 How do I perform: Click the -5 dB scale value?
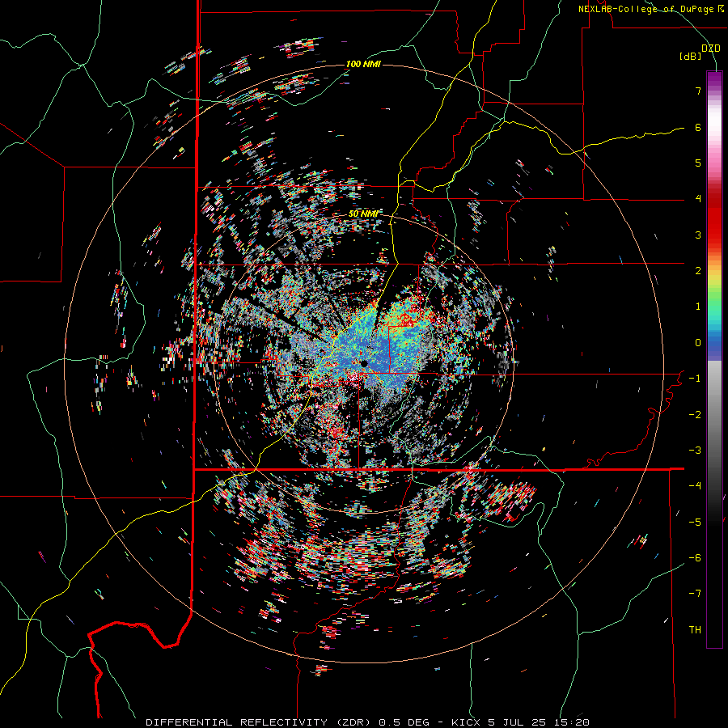695,523
